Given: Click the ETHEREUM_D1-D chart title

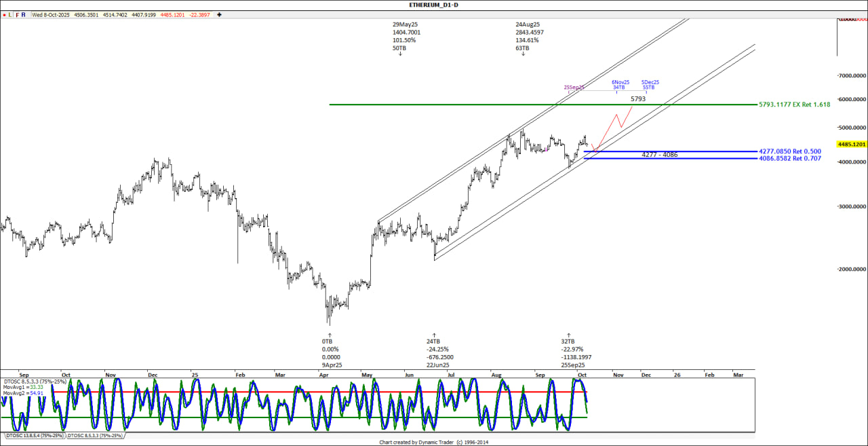Looking at the screenshot, I should [433, 5].
